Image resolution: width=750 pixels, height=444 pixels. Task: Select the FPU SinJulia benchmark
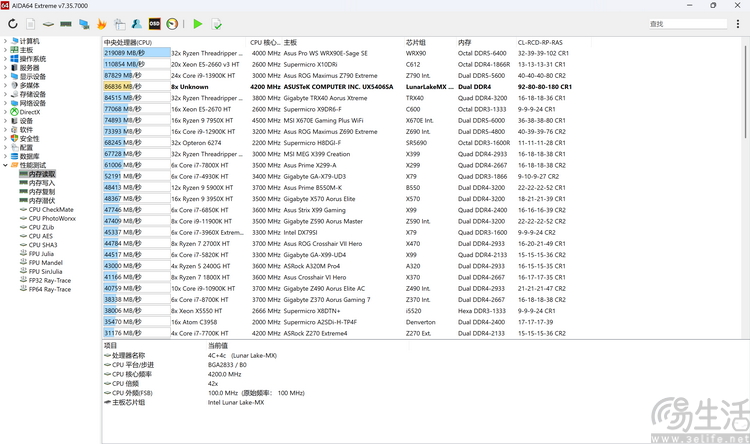click(45, 271)
